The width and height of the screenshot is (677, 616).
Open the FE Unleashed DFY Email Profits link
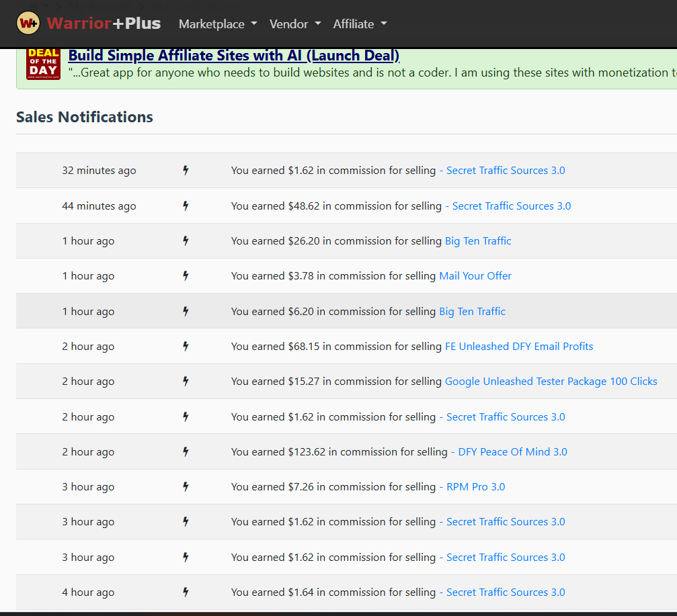click(519, 347)
